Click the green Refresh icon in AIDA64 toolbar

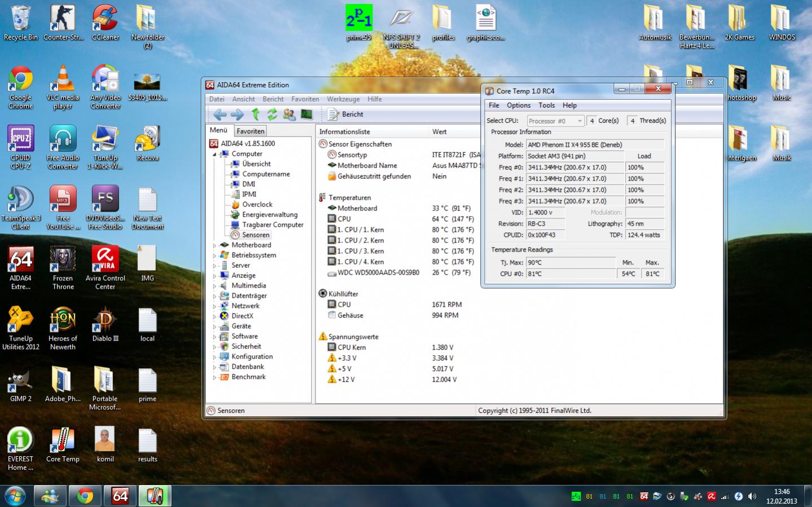[x=272, y=114]
